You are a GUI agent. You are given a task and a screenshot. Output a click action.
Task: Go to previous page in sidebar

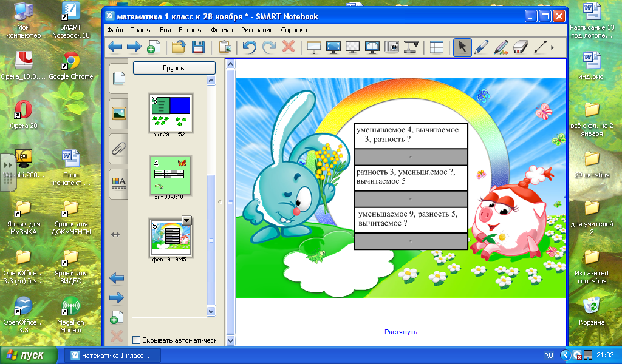coord(117,278)
